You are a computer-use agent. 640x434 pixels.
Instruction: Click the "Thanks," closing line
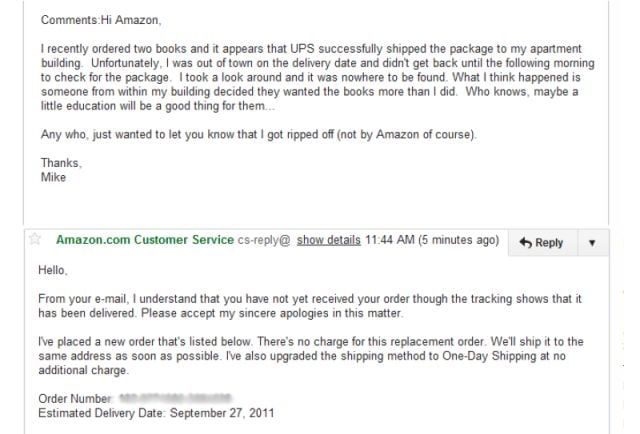click(59, 163)
